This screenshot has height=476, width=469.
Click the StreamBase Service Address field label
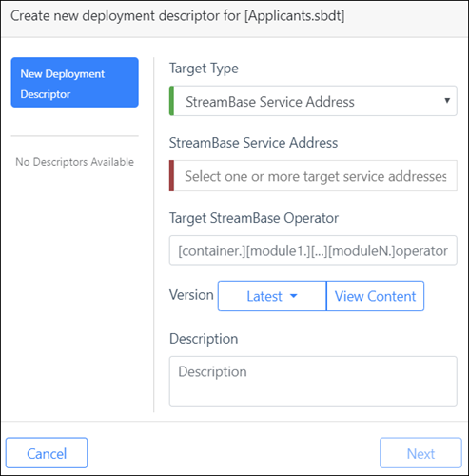click(x=253, y=143)
